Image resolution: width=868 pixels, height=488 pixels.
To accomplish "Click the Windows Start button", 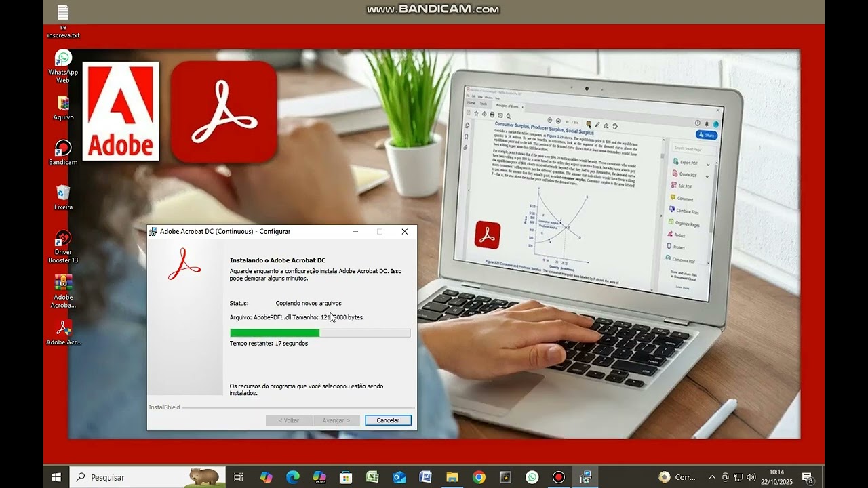I will tap(56, 477).
